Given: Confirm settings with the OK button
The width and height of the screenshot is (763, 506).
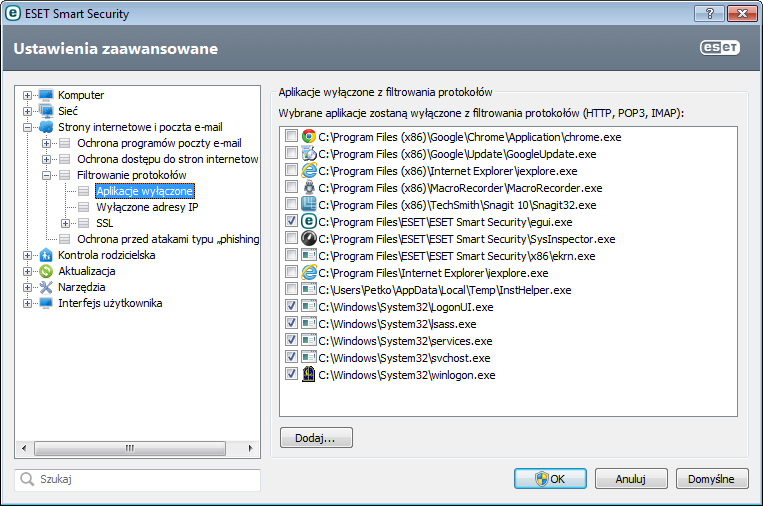Looking at the screenshot, I should (x=550, y=479).
